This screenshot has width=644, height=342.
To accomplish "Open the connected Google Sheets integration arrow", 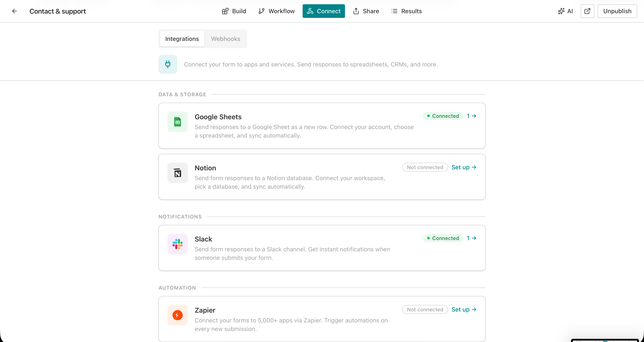I will 472,116.
